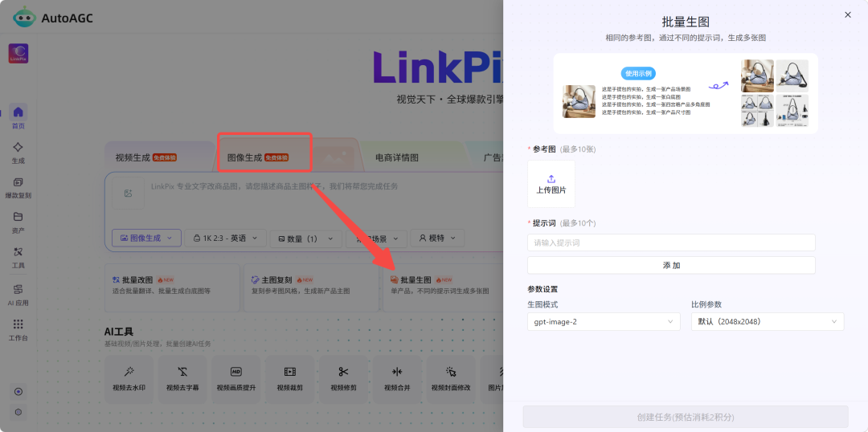Select the 视频修剪 scissors tool
The width and height of the screenshot is (868, 432).
(x=343, y=379)
